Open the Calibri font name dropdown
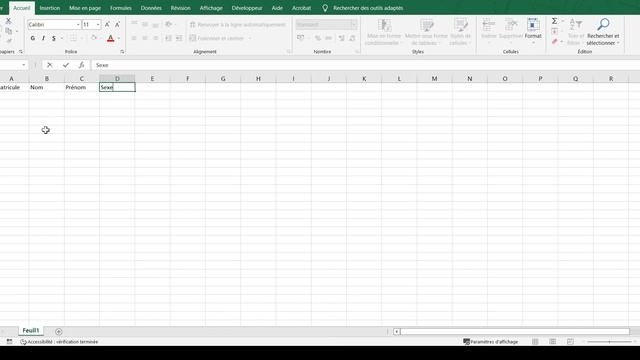640x360 pixels. 78,24
